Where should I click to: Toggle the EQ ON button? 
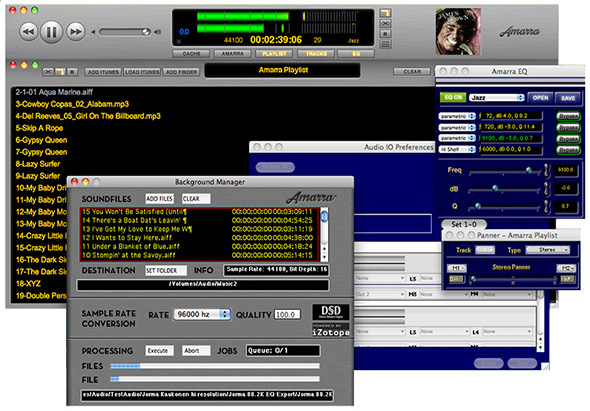[453, 97]
